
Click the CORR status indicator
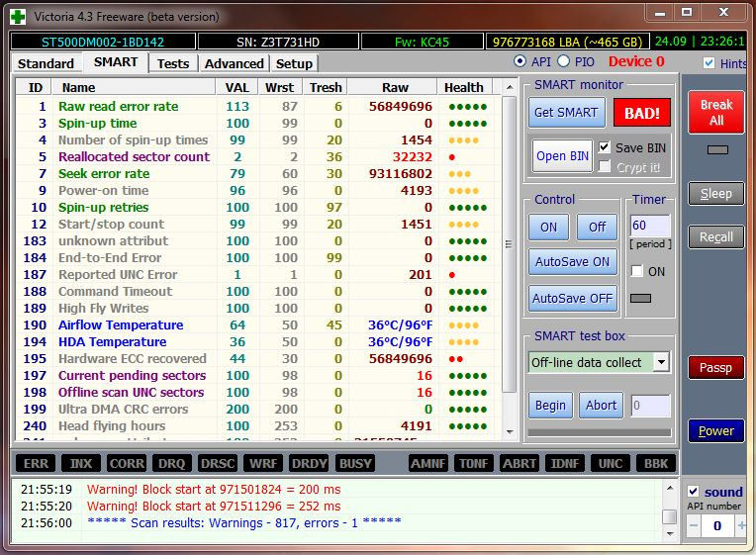click(x=127, y=463)
